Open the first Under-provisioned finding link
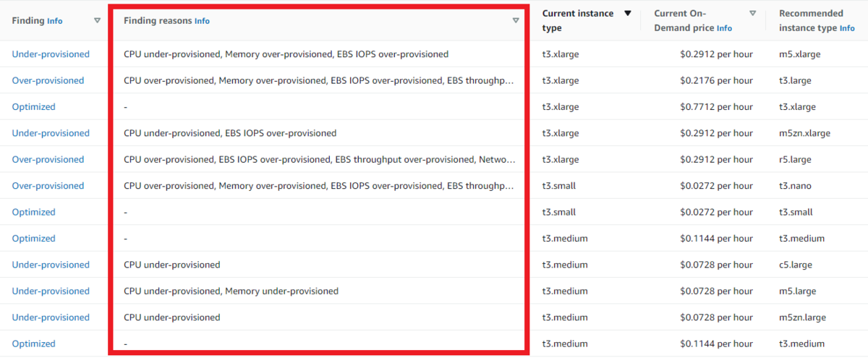This screenshot has width=868, height=358. pyautogui.click(x=51, y=54)
